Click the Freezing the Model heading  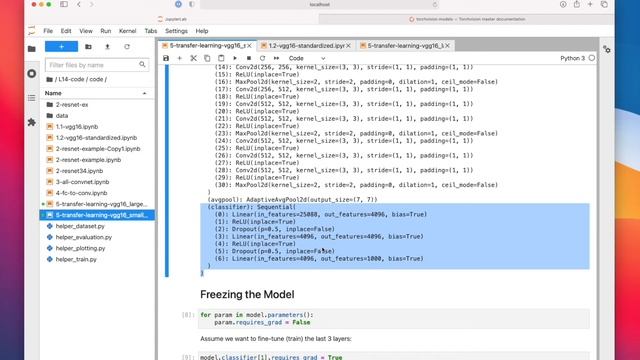click(247, 294)
